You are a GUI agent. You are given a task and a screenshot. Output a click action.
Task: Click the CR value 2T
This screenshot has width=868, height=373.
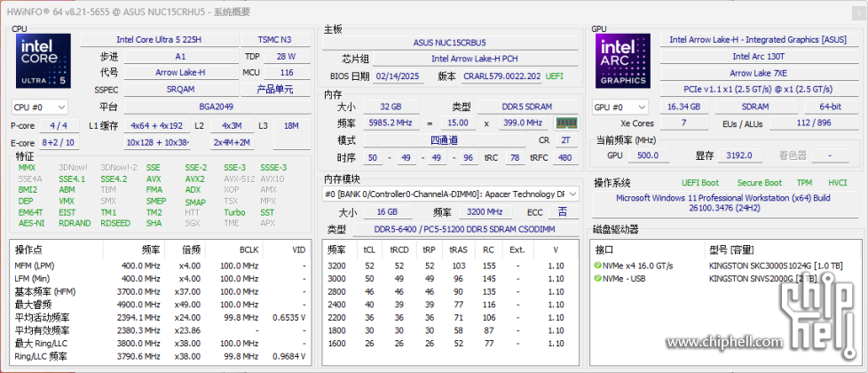[565, 140]
